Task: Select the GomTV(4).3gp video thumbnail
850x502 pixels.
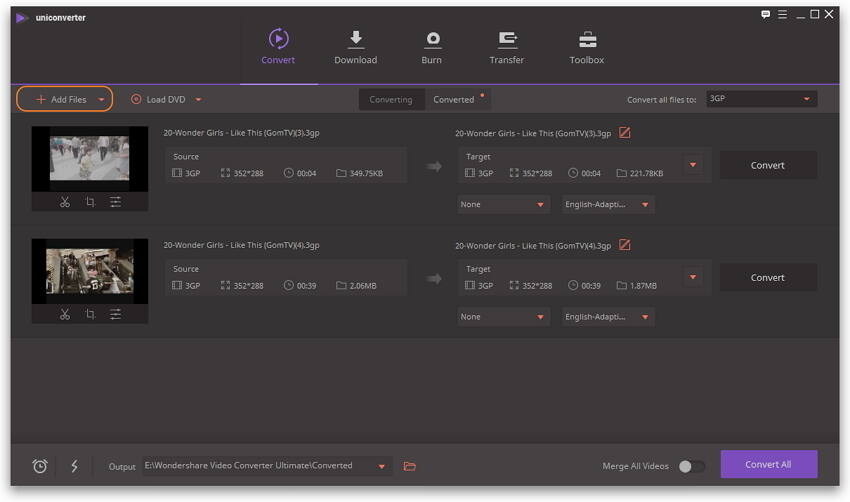Action: 89,271
